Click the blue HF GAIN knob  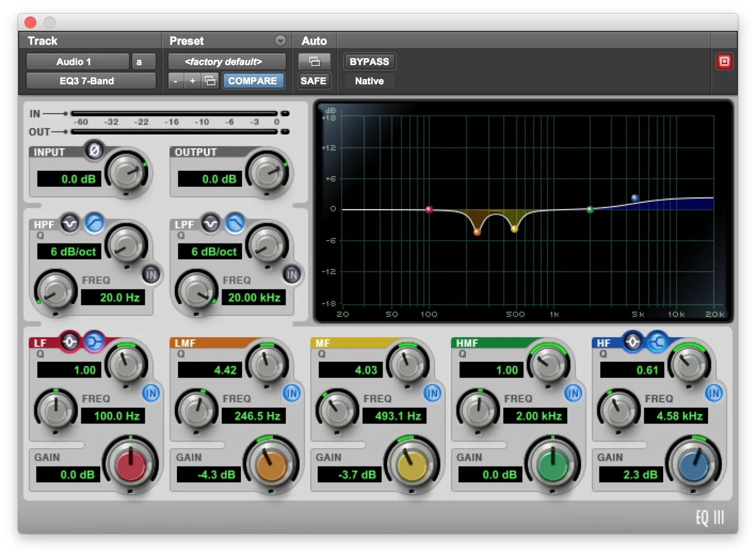[x=694, y=464]
